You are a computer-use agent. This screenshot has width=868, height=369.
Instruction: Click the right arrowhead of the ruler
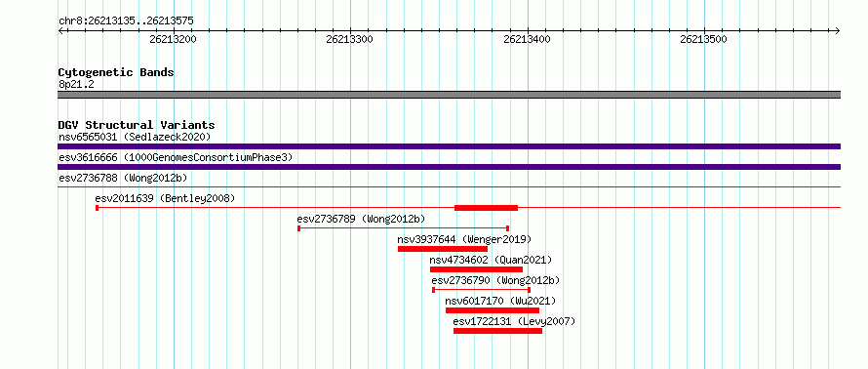[x=838, y=30]
